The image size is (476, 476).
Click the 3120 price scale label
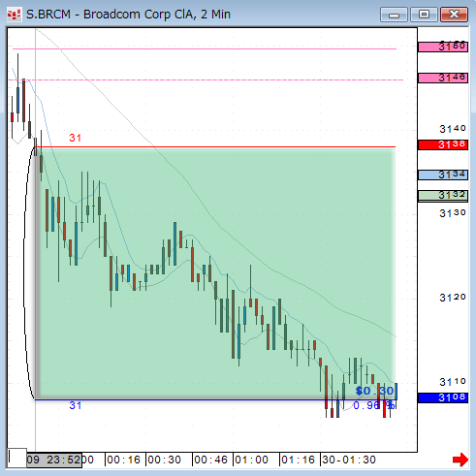coord(453,298)
